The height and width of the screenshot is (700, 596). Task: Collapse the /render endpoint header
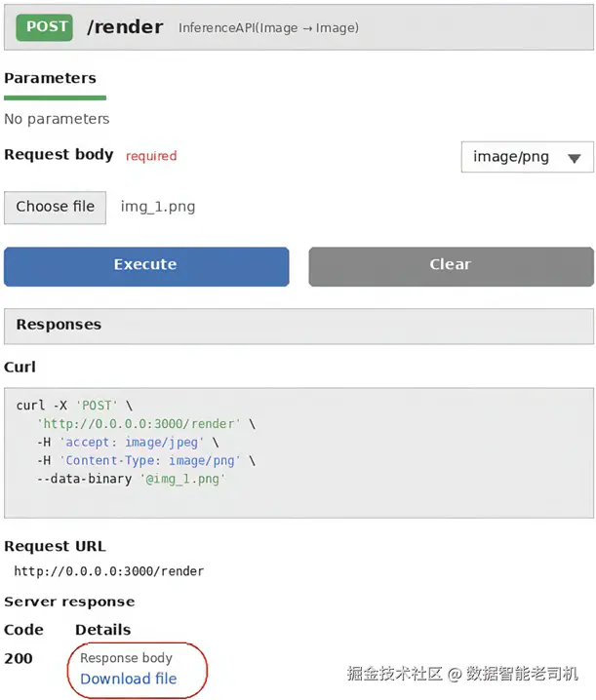click(298, 27)
